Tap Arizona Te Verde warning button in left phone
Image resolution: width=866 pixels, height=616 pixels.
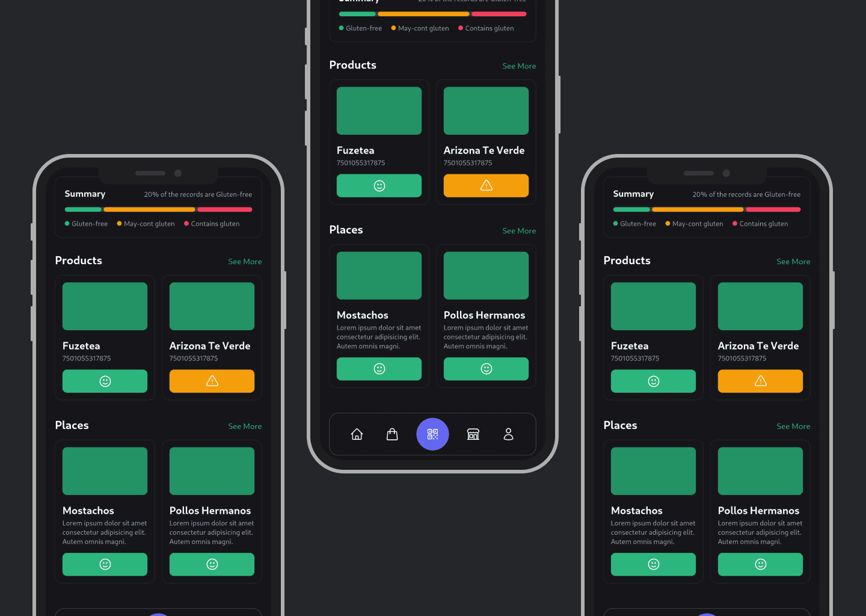[x=212, y=381]
